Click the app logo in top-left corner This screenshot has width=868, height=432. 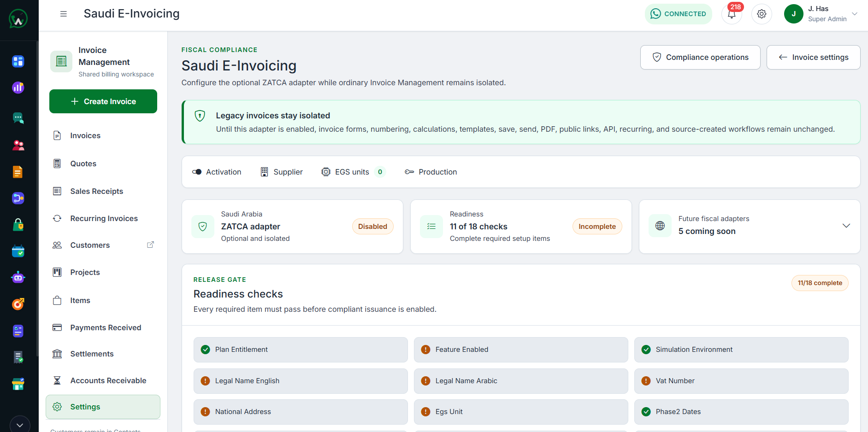pos(18,19)
